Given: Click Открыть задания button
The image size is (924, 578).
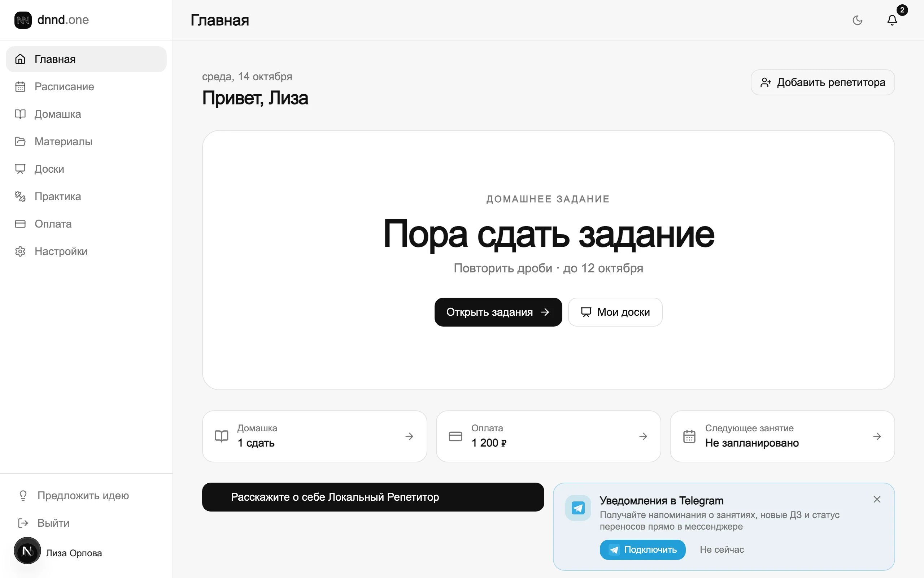Looking at the screenshot, I should (498, 312).
